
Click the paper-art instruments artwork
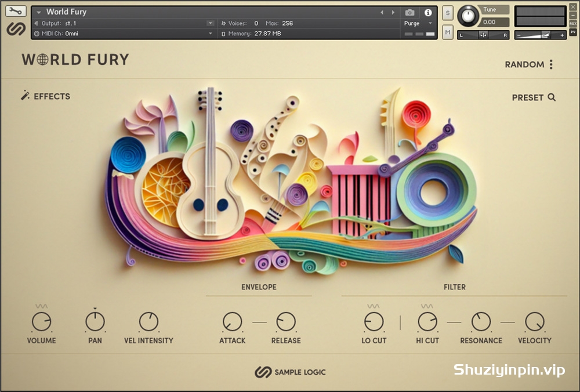pyautogui.click(x=291, y=180)
